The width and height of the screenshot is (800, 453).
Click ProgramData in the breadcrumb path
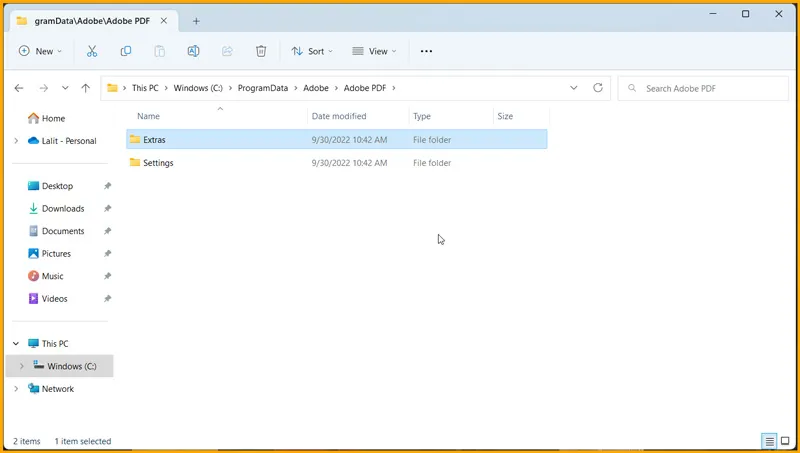[x=262, y=88]
